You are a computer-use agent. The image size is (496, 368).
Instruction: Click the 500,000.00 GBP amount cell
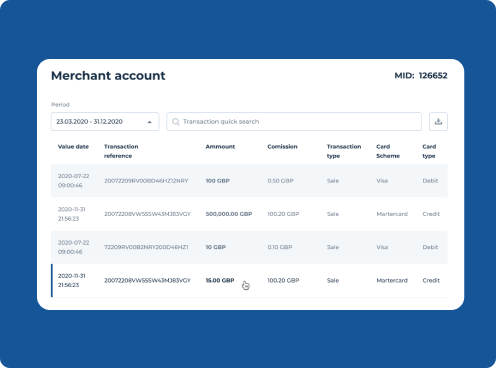click(x=229, y=214)
